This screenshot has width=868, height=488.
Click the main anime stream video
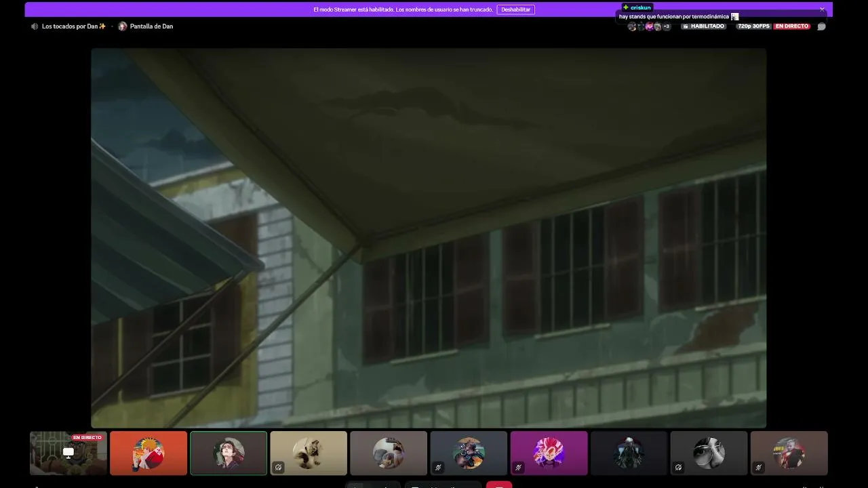point(429,238)
